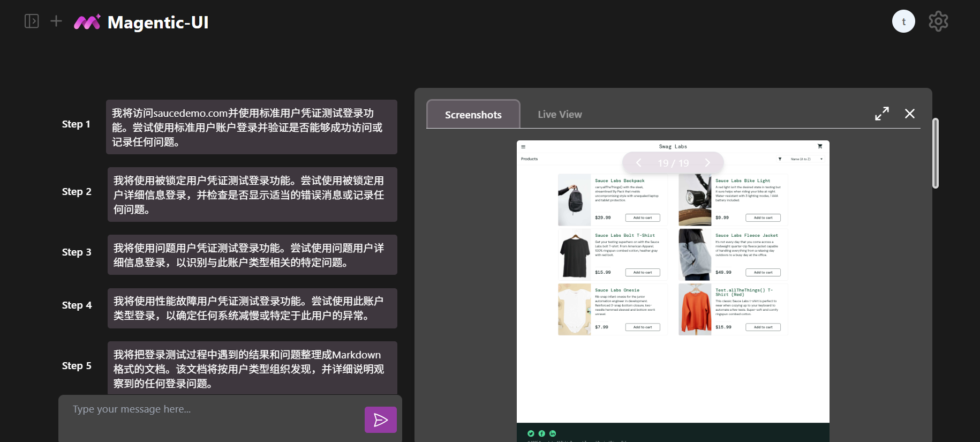This screenshot has width=980, height=442.
Task: Go to next screenshot arrow
Action: [x=707, y=163]
